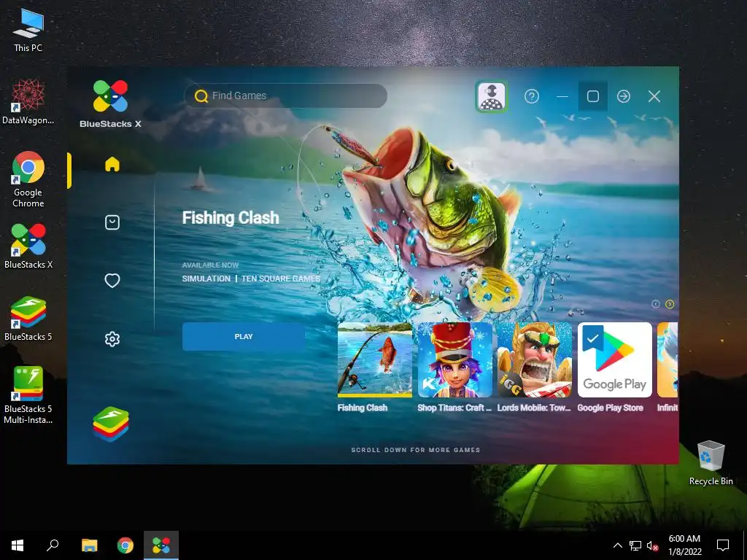The height and width of the screenshot is (560, 747).
Task: Open the Help question mark icon
Action: point(532,96)
